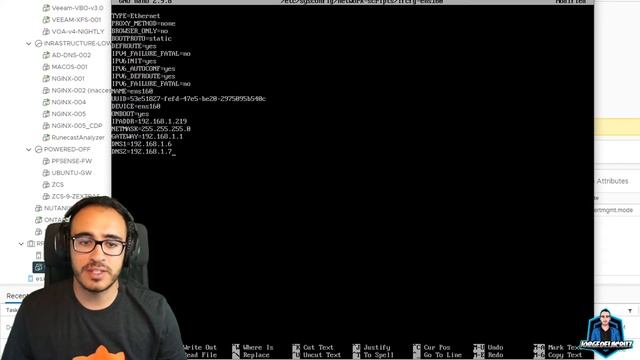640x360 pixels.
Task: Click the Where Is shortcut hint
Action: (253, 347)
